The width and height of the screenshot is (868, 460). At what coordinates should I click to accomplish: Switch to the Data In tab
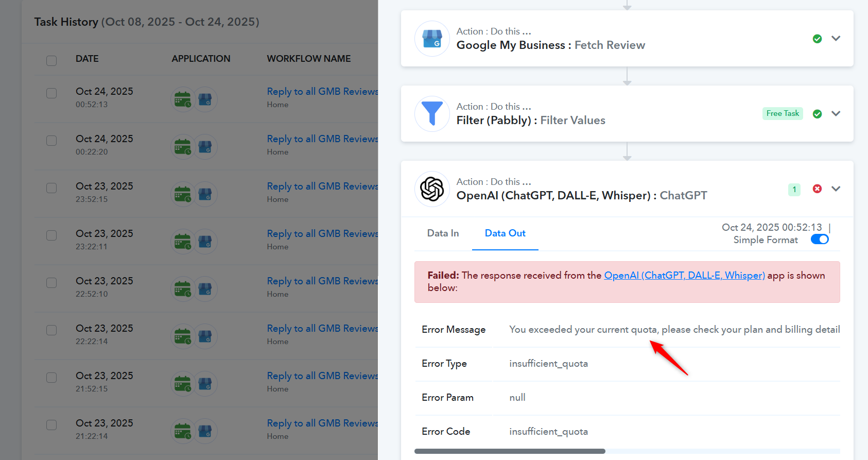coord(443,233)
